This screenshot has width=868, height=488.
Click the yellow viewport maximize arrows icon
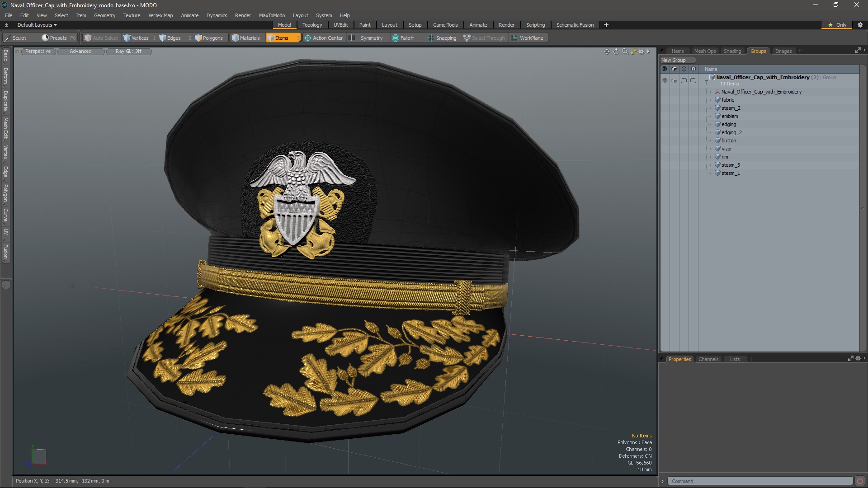[633, 52]
